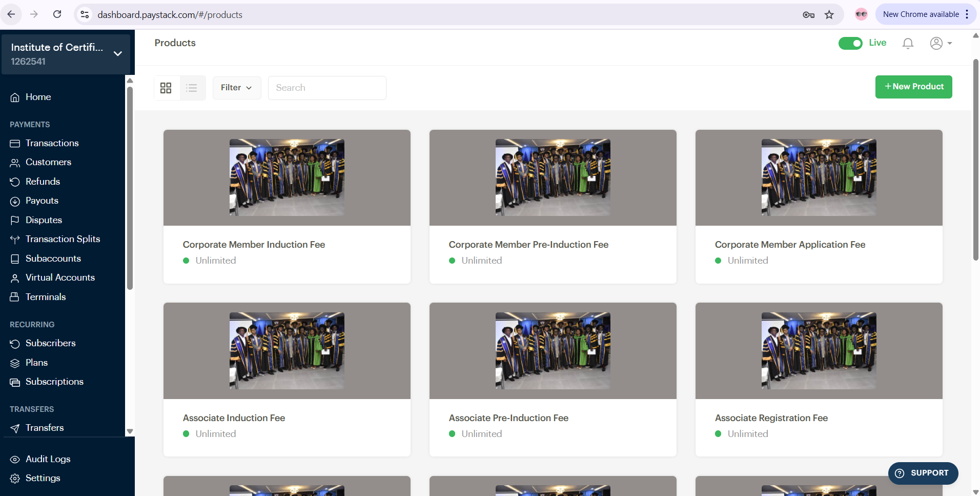This screenshot has height=496, width=980.
Task: Open the Support chat button
Action: (923, 473)
